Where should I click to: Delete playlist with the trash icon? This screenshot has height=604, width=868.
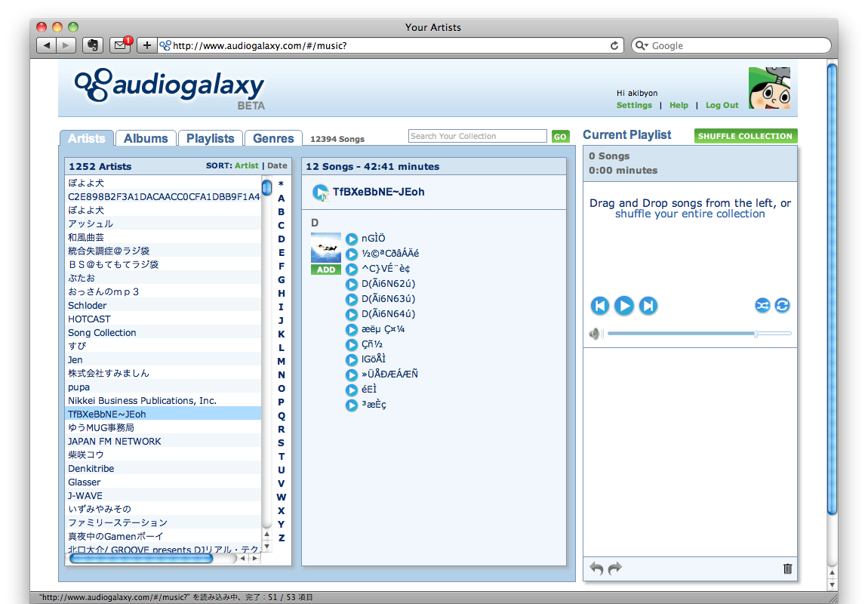(x=787, y=569)
